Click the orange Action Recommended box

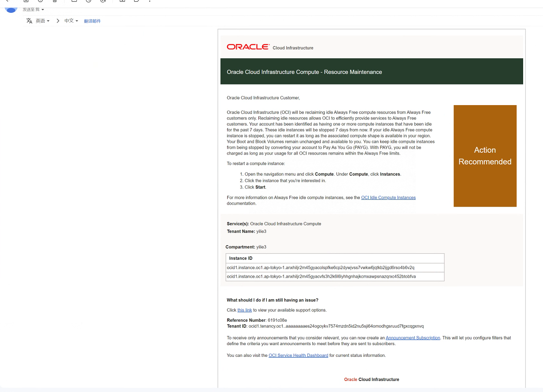pos(485,156)
